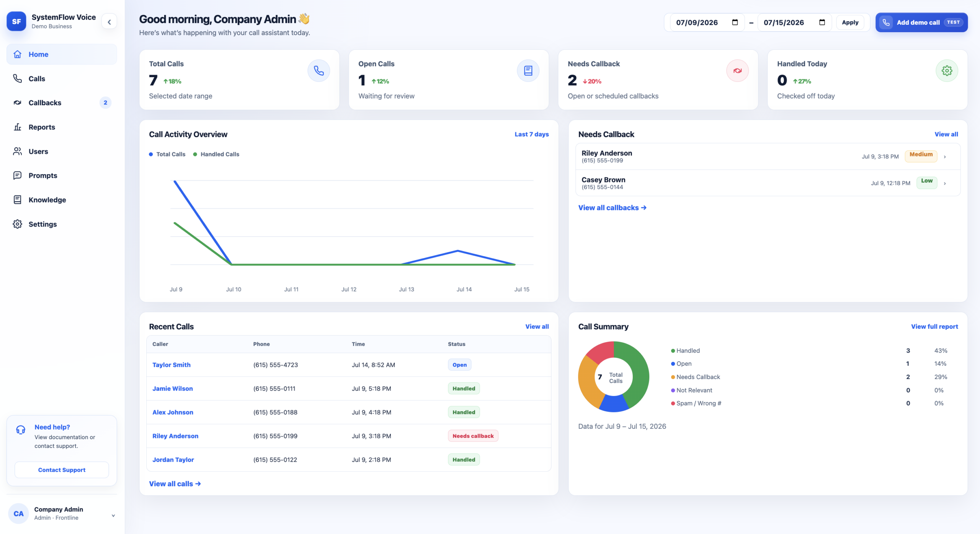Image resolution: width=980 pixels, height=534 pixels.
Task: Open the Reports menu item
Action: tap(62, 127)
